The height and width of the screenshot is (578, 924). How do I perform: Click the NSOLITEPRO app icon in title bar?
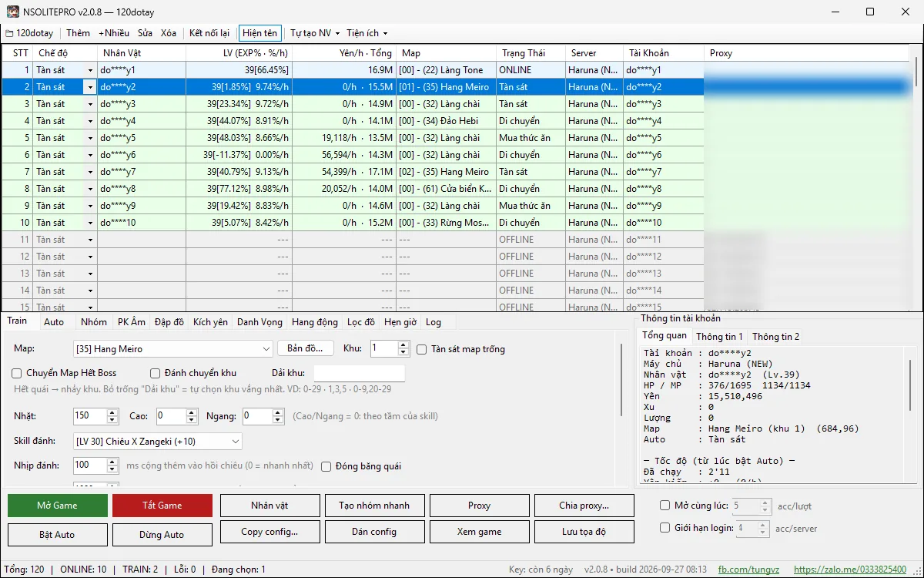(12, 12)
